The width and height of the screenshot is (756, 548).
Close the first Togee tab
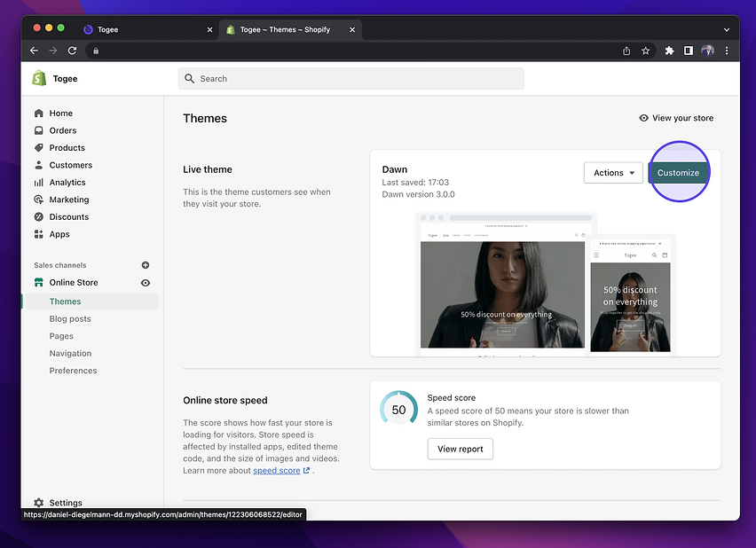(x=209, y=29)
